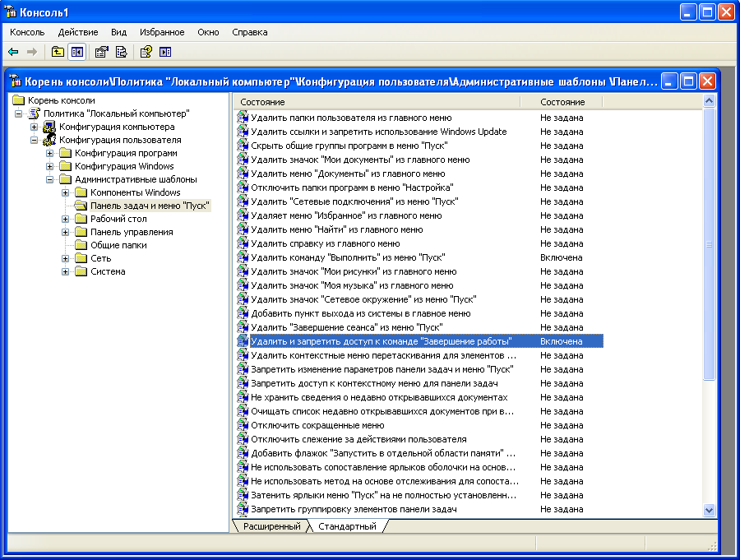Expand Компоненты Windows node

(65, 192)
